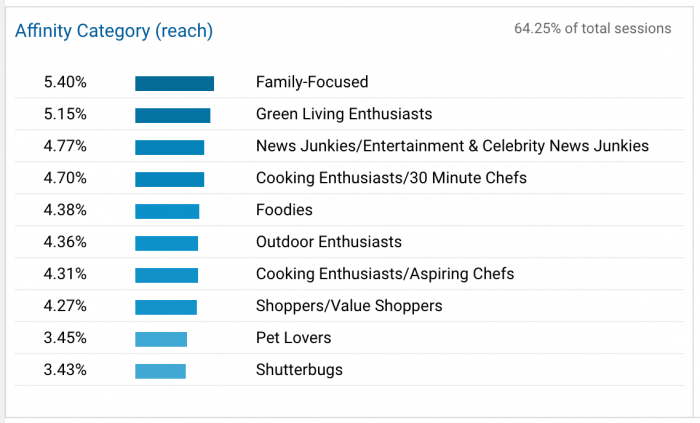Open News Junkies/Entertainment & Celebrity News Junkies
Viewport: 700px width, 423px height.
452,146
